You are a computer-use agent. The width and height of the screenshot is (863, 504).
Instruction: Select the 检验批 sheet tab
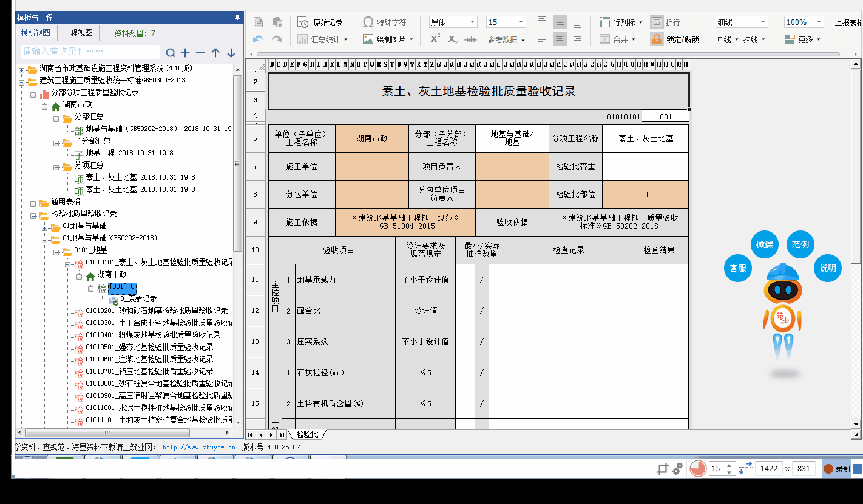click(307, 434)
